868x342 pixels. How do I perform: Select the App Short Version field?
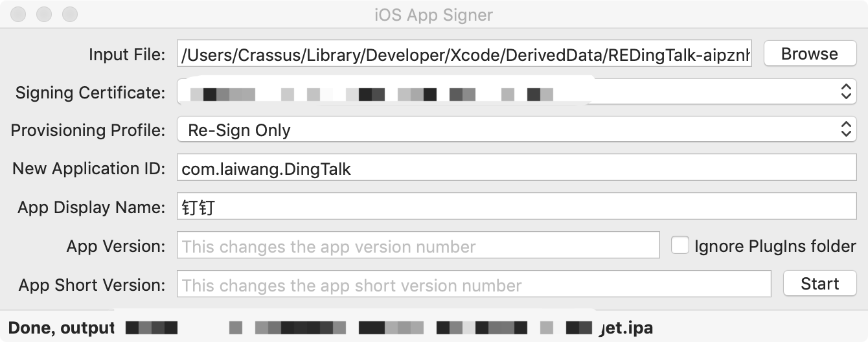click(x=474, y=285)
